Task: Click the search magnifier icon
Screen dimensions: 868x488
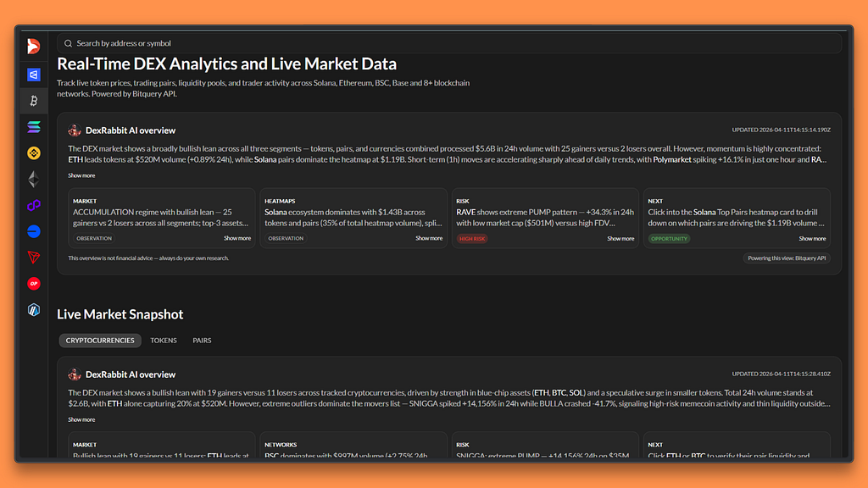Action: pyautogui.click(x=68, y=43)
